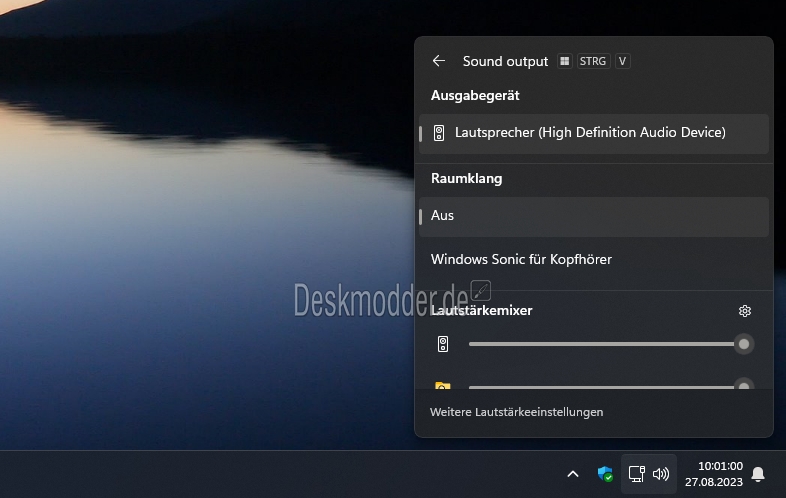Adjust the speaker volume slider in Lautstärkemixer

(611, 344)
